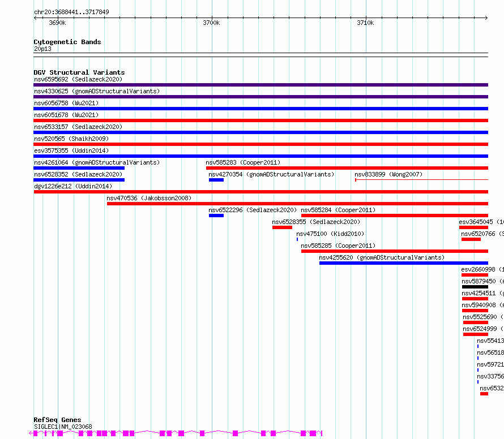Click 3690k ruler position
The height and width of the screenshot is (439, 504).
tap(57, 23)
